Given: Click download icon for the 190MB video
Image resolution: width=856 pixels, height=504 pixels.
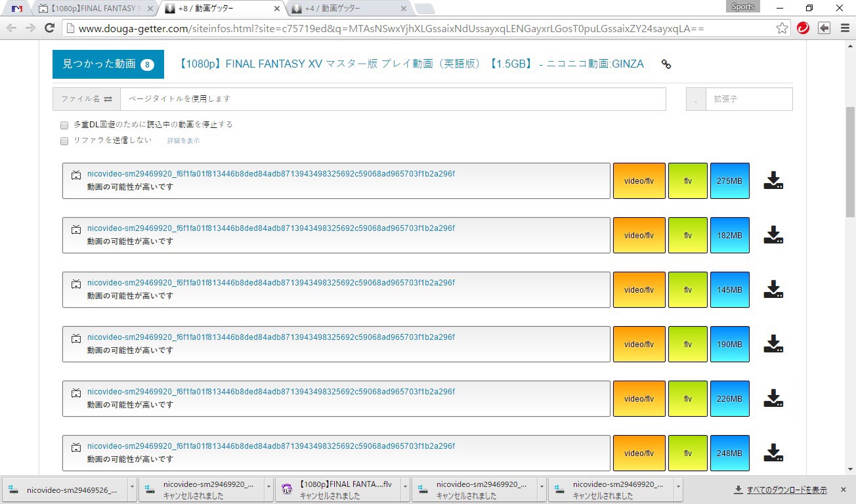Looking at the screenshot, I should point(774,344).
